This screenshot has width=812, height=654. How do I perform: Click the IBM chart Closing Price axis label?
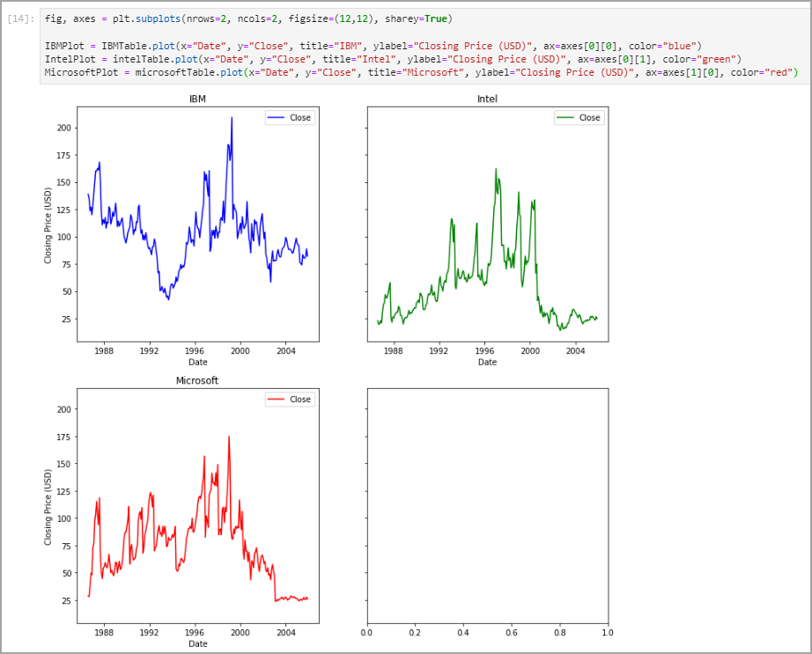click(x=48, y=225)
